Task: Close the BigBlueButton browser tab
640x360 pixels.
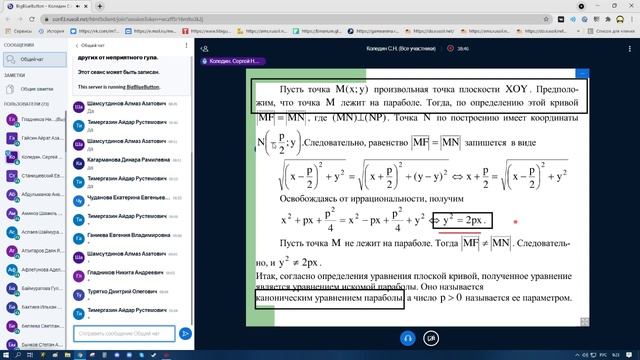Action: pos(86,7)
